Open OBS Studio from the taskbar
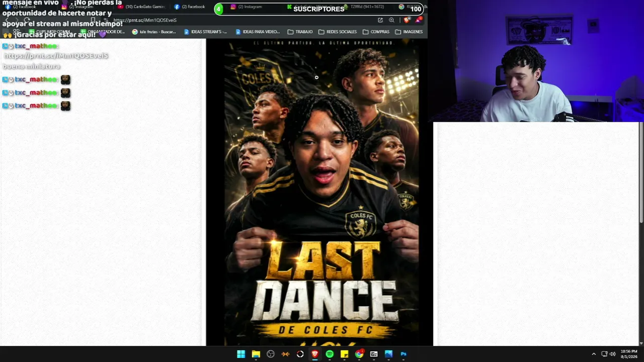 (271, 354)
